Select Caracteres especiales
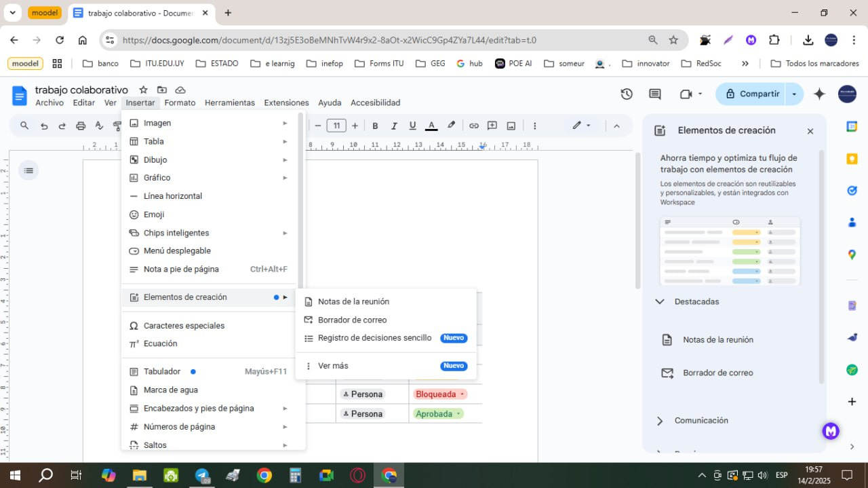Screen dimensions: 868x488 coord(209,326)
